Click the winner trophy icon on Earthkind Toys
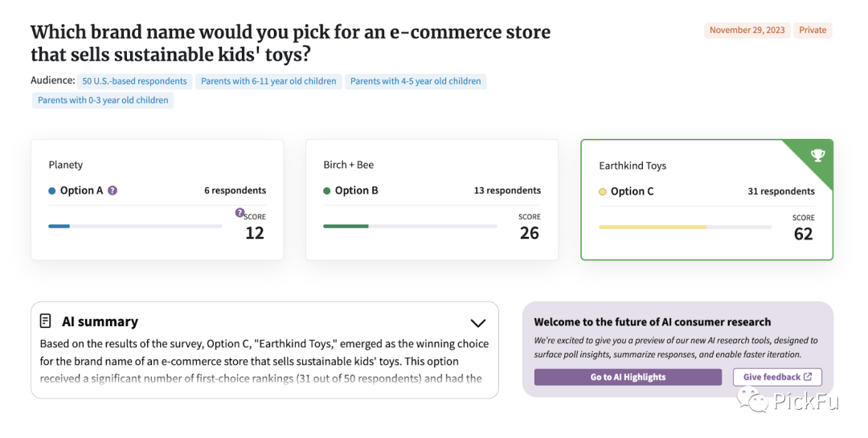Screen dimensions: 868x438 pos(818,155)
